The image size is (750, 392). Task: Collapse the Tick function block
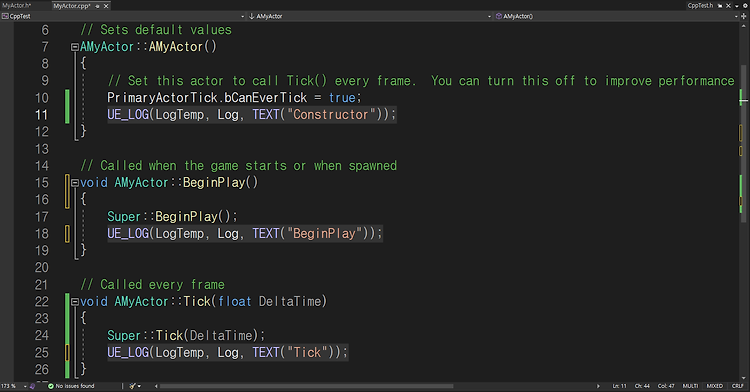[x=75, y=302]
